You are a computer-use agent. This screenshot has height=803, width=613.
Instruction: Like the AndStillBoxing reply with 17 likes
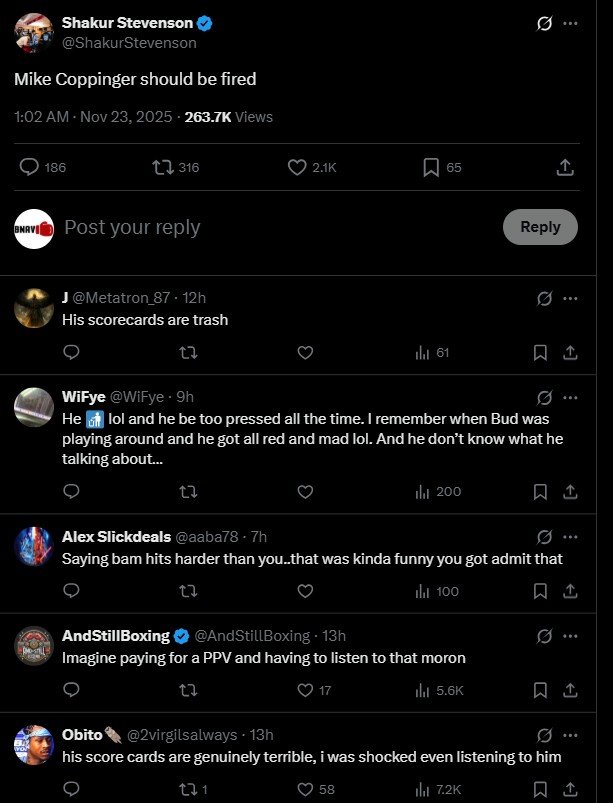306,690
